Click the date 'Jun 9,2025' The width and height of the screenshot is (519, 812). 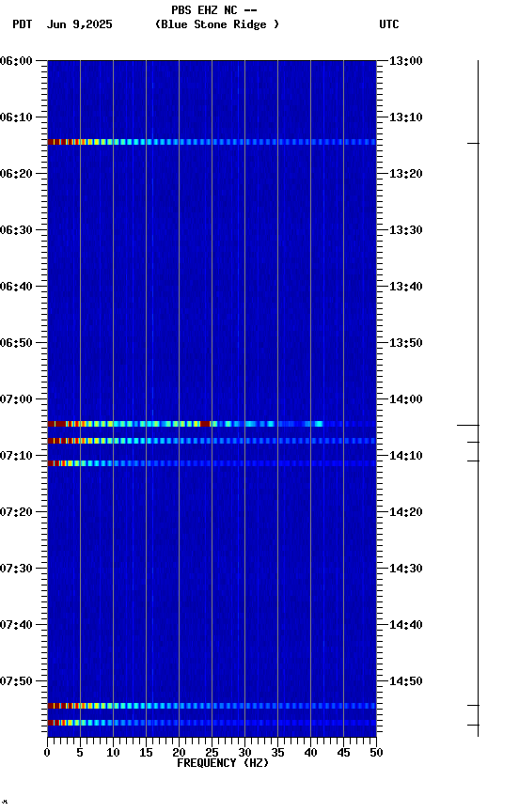coord(79,24)
